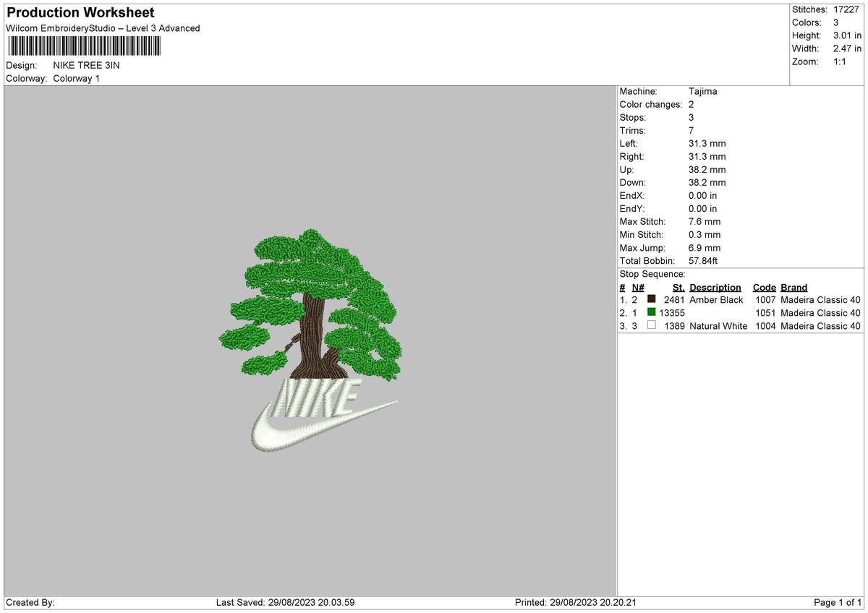Click the Natural White color swatch
The image size is (868, 613).
pyautogui.click(x=652, y=326)
